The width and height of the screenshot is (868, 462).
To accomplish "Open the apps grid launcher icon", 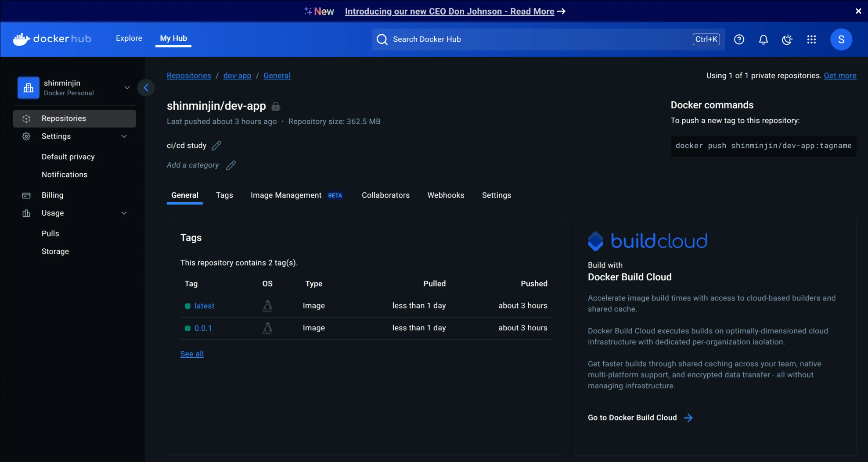I will pos(811,39).
